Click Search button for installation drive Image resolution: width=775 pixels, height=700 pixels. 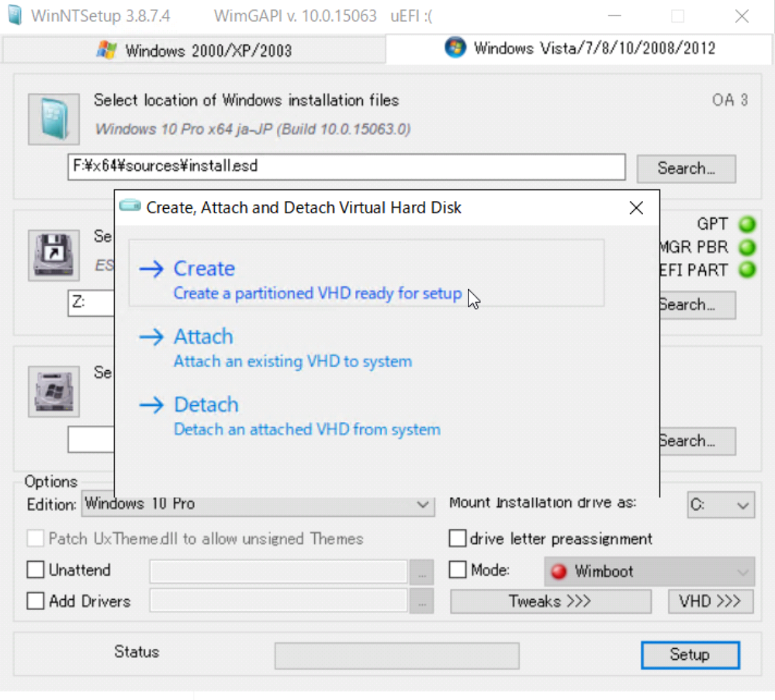click(x=697, y=441)
